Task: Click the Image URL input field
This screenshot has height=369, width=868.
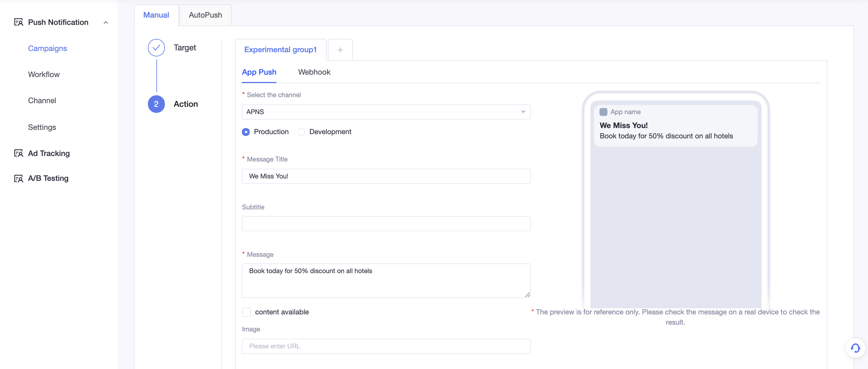Action: tap(386, 347)
